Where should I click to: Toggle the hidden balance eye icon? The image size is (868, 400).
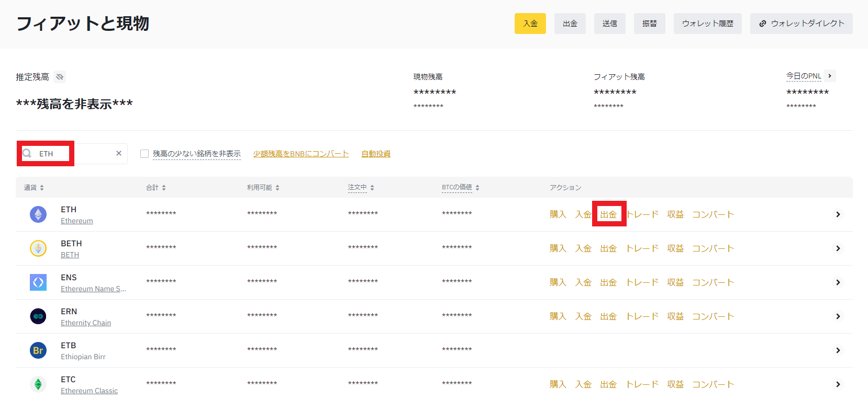click(60, 77)
